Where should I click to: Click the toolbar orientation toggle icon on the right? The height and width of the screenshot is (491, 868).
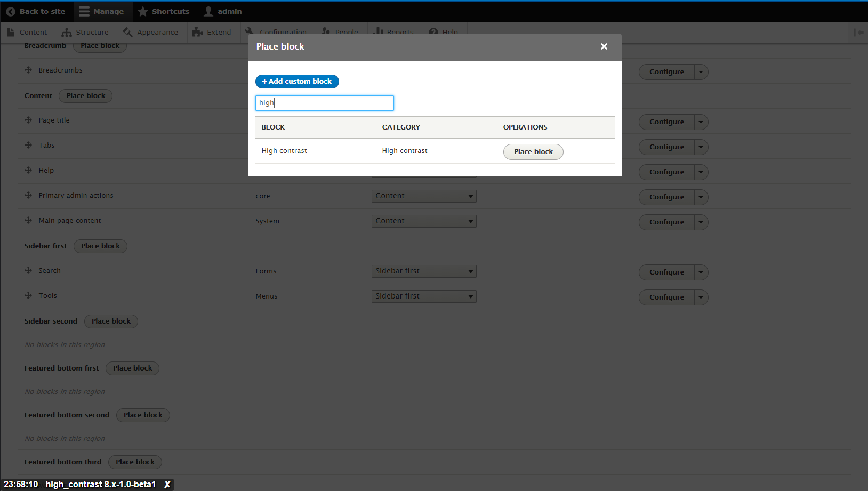pos(859,33)
